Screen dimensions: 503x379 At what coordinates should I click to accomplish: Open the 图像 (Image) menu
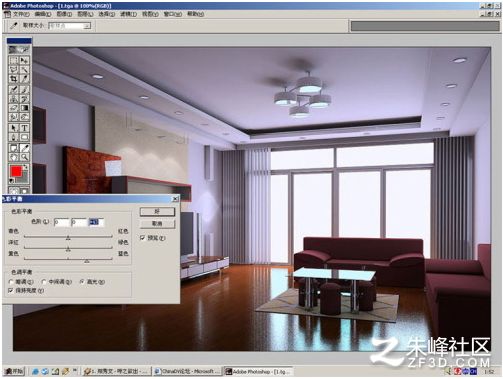(x=64, y=14)
